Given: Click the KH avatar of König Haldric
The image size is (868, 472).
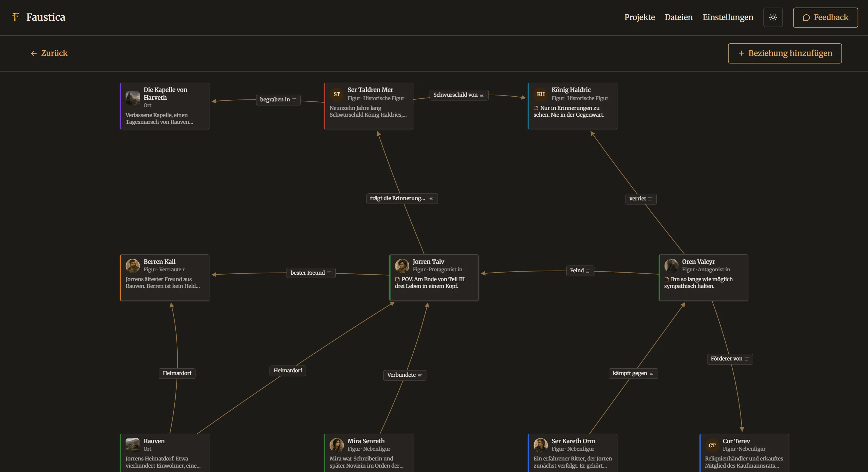Looking at the screenshot, I should (541, 94).
